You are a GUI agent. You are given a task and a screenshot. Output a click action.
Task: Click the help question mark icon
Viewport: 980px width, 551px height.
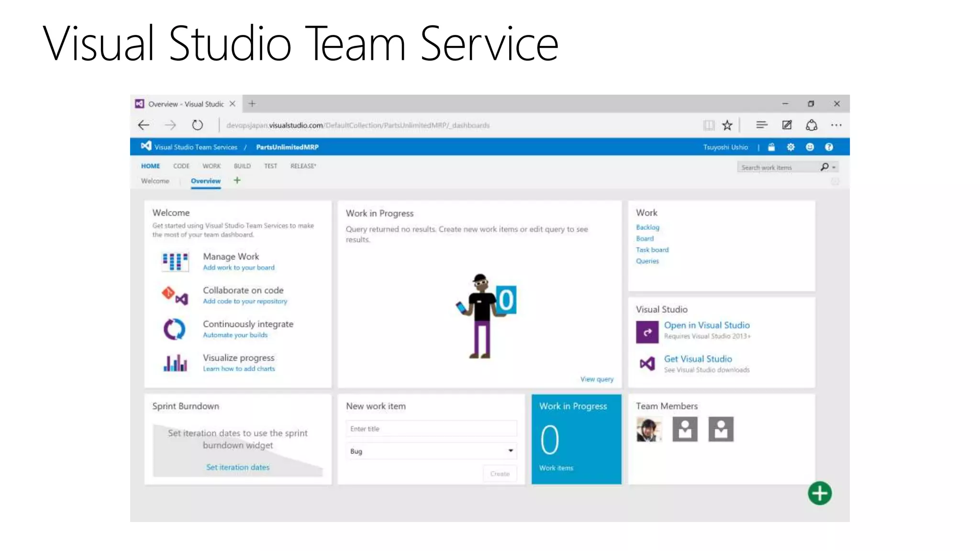click(829, 147)
